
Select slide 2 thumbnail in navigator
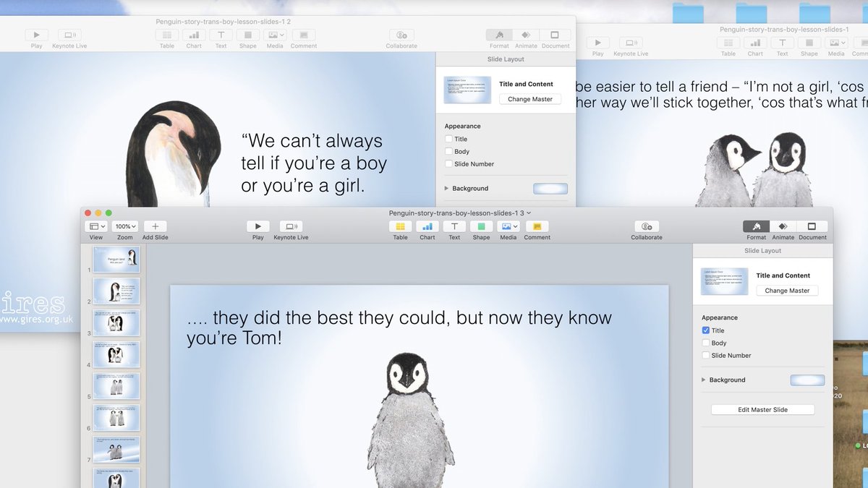point(116,291)
